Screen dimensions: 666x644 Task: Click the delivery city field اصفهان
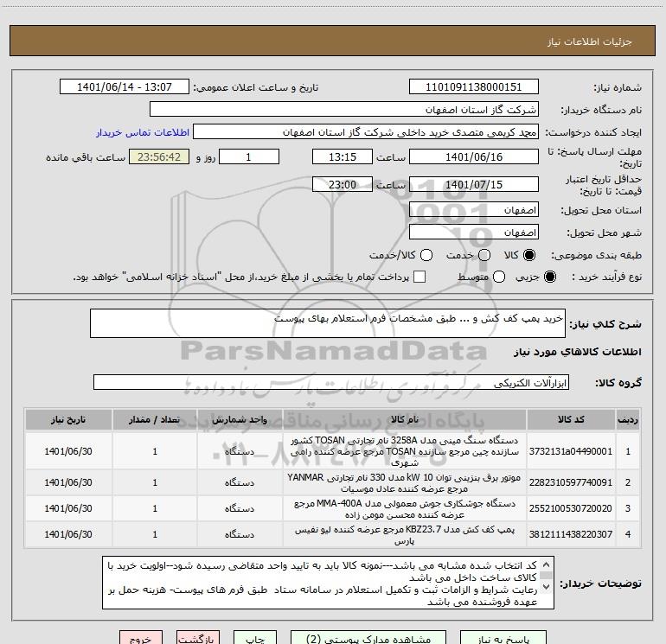(474, 233)
